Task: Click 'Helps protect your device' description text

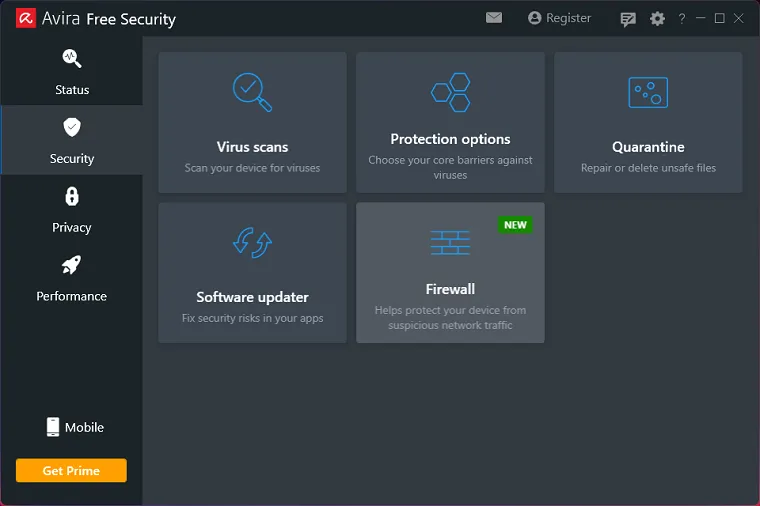Action: (x=450, y=317)
